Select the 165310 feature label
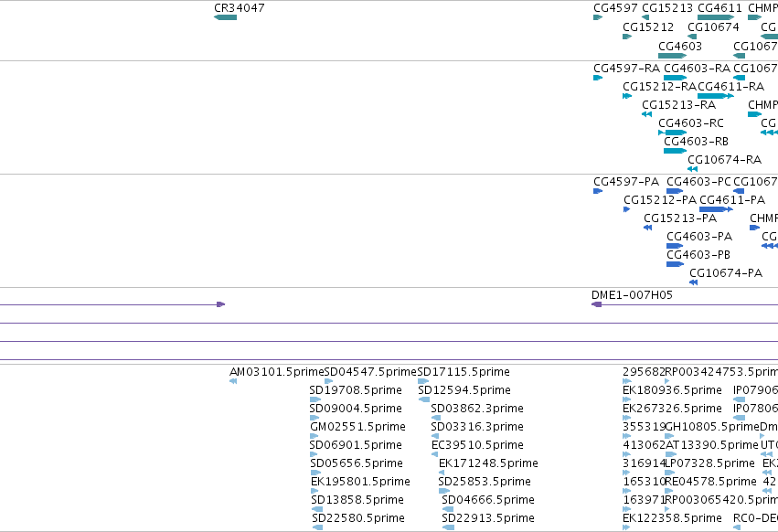Image resolution: width=778 pixels, height=532 pixels. 644,482
